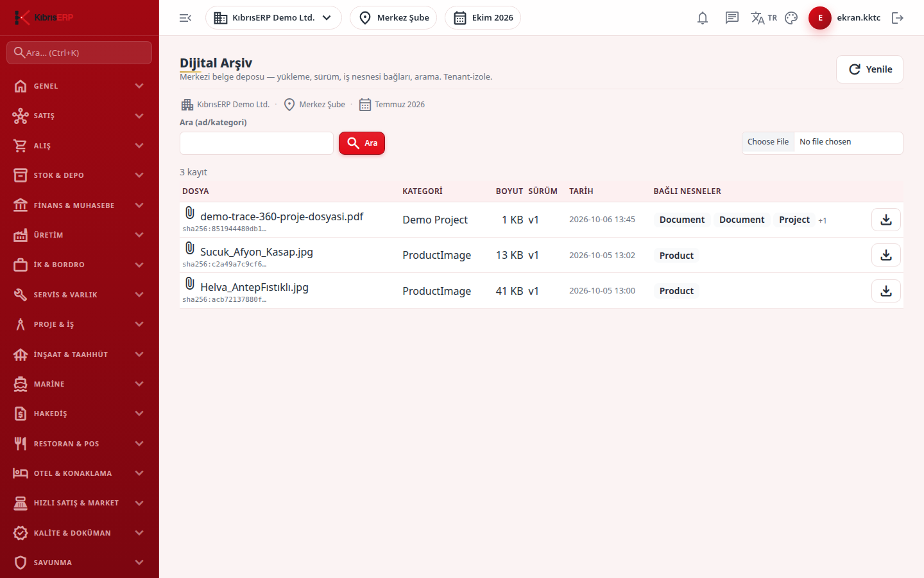Focus the Ara (ad/kategori) search field
This screenshot has width=924, height=578.
click(257, 143)
